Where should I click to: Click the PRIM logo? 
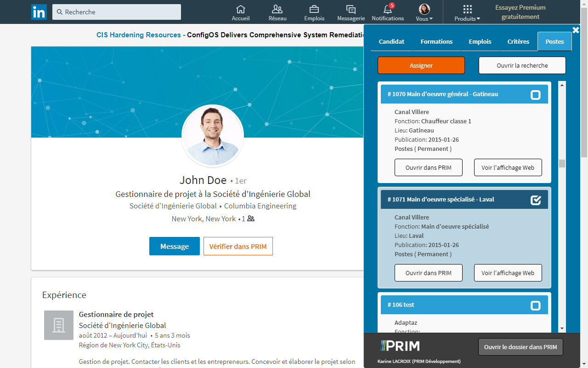[400, 346]
